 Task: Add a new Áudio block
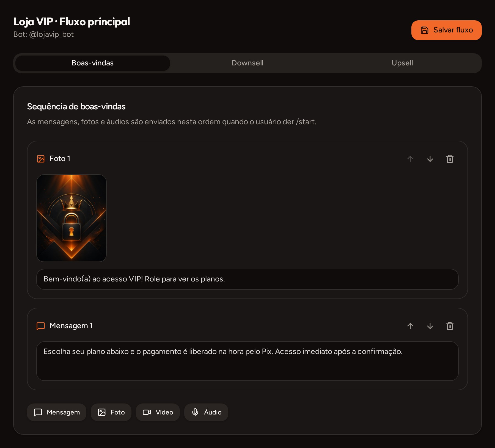click(206, 412)
